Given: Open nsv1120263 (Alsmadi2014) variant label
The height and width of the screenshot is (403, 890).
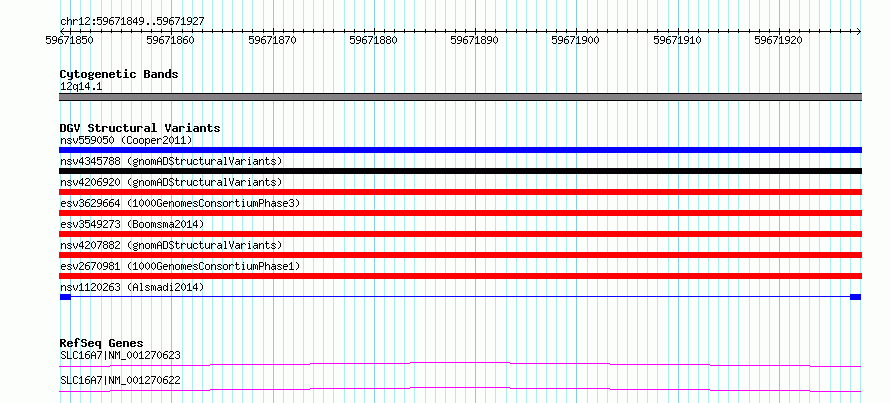Looking at the screenshot, I should tap(132, 287).
